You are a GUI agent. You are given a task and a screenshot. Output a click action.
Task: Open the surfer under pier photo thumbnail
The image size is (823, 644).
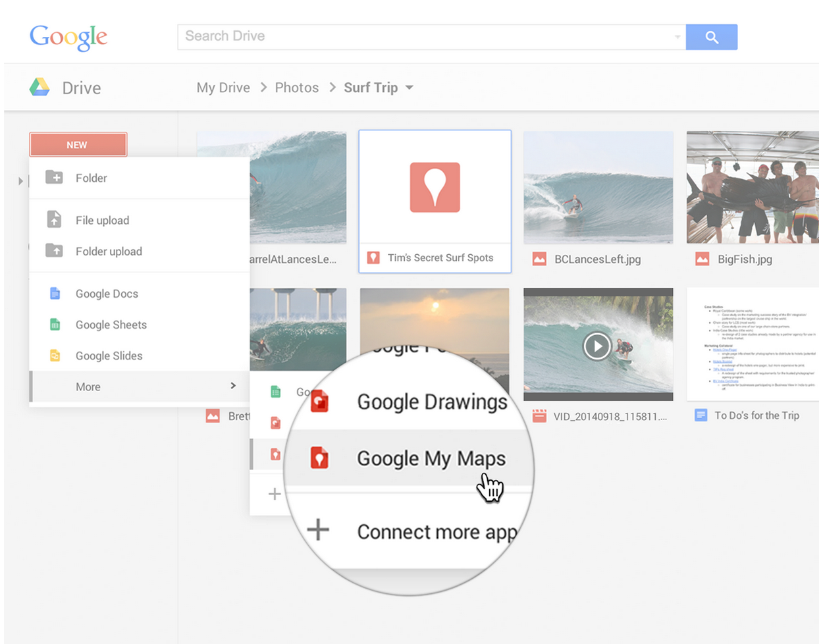pyautogui.click(x=298, y=328)
